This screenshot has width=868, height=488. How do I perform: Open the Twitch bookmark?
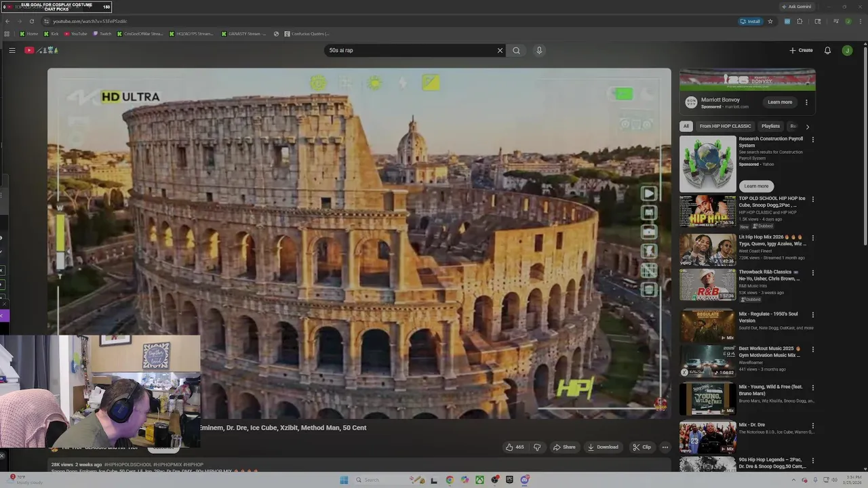[102, 33]
